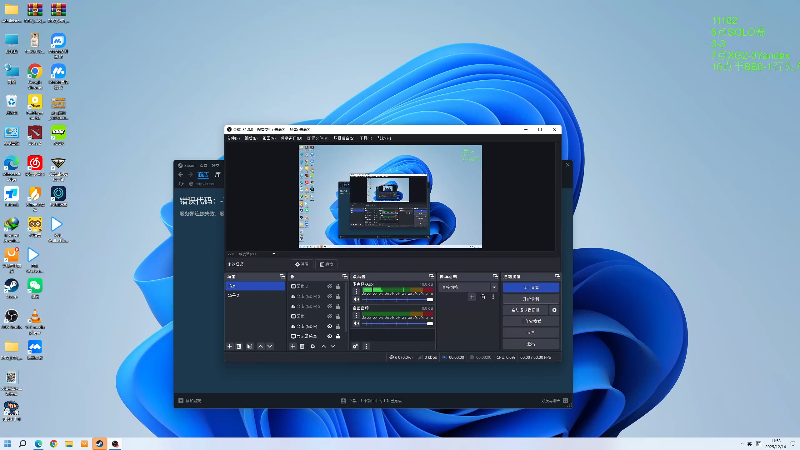Open Audio Mixer toolbar three-dot menu
Image resolution: width=800 pixels, height=450 pixels.
366,346
